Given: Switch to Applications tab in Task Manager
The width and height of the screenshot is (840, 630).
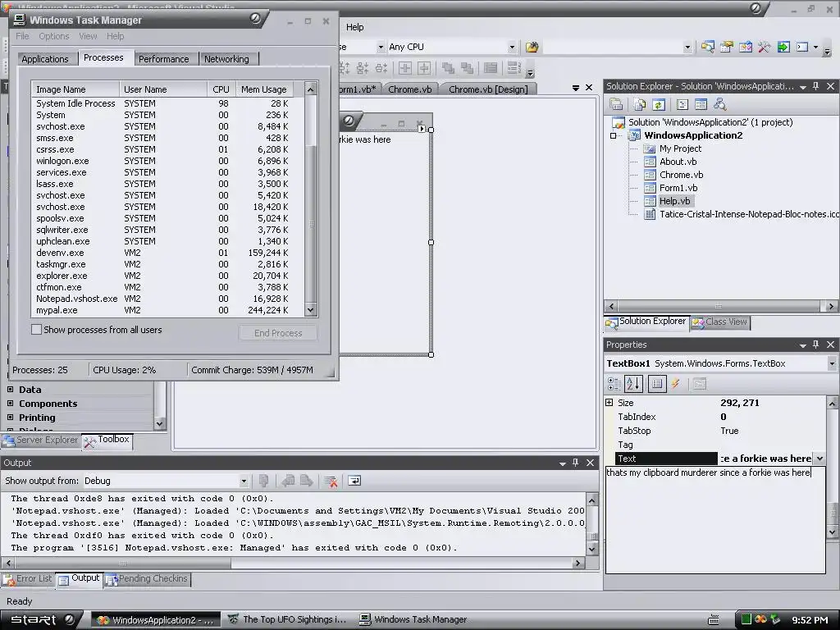Looking at the screenshot, I should pos(45,59).
